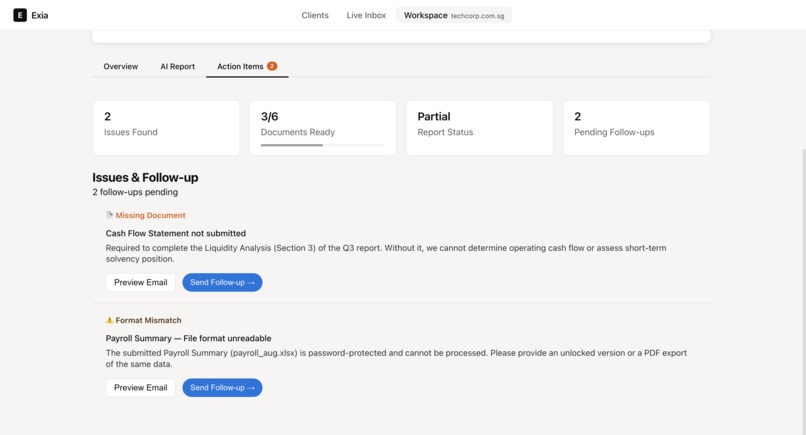Screen dimensions: 806x435
Task: Open the Clients page
Action: (x=315, y=15)
